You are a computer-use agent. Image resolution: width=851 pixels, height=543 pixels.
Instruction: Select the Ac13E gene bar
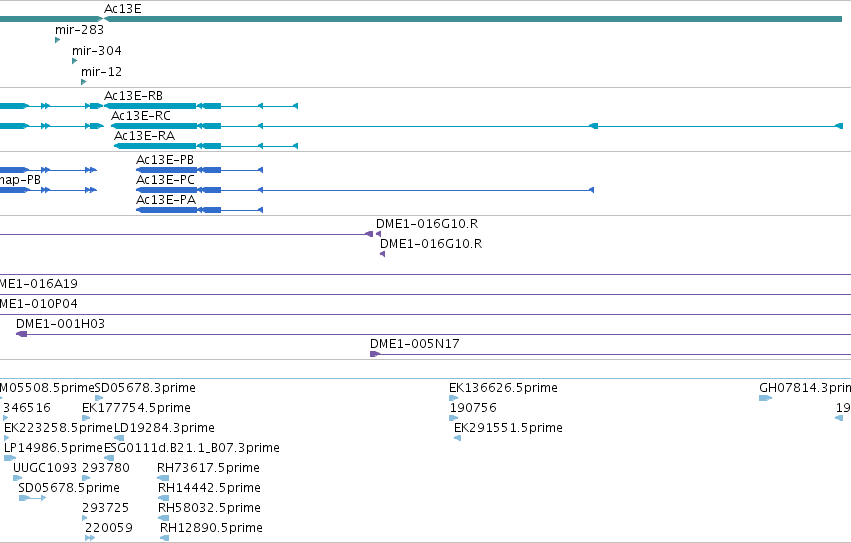[x=473, y=19]
